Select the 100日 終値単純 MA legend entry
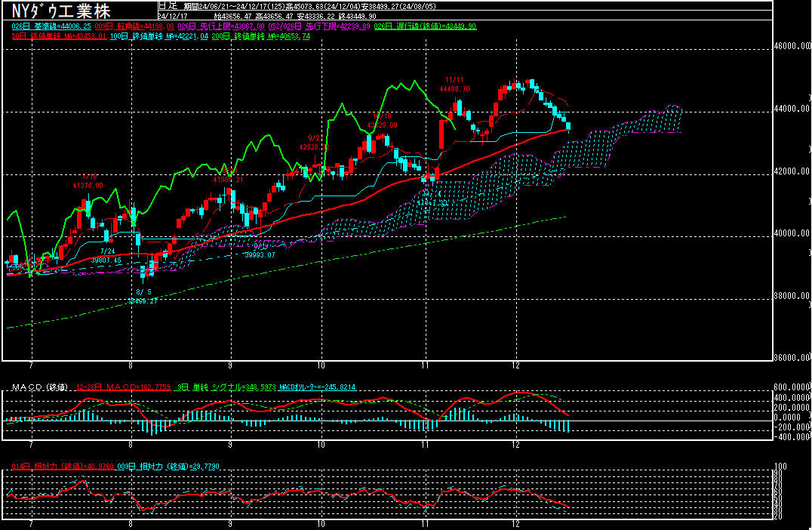Image resolution: width=812 pixels, height=530 pixels. click(159, 36)
